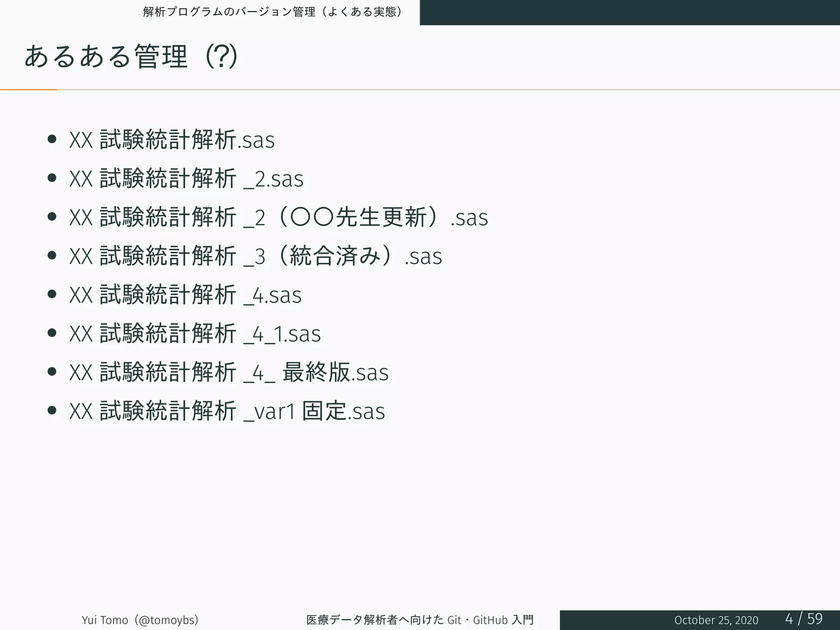
Task: Select the line ending _4_ 最終版.sas
Action: pos(229,372)
